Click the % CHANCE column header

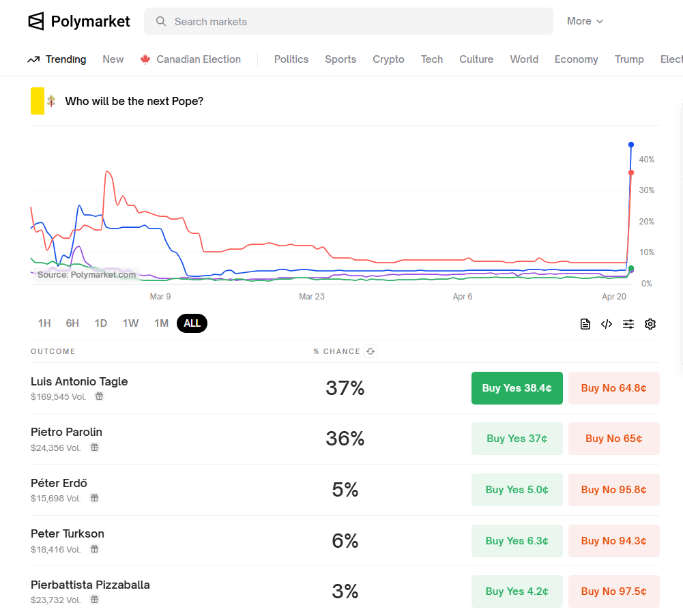(336, 351)
